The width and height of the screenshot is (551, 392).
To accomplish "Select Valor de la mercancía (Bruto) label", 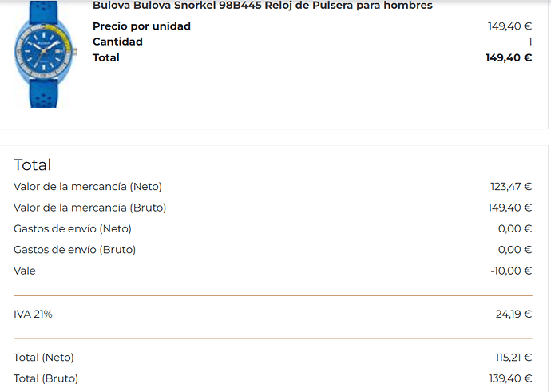I will (x=90, y=208).
